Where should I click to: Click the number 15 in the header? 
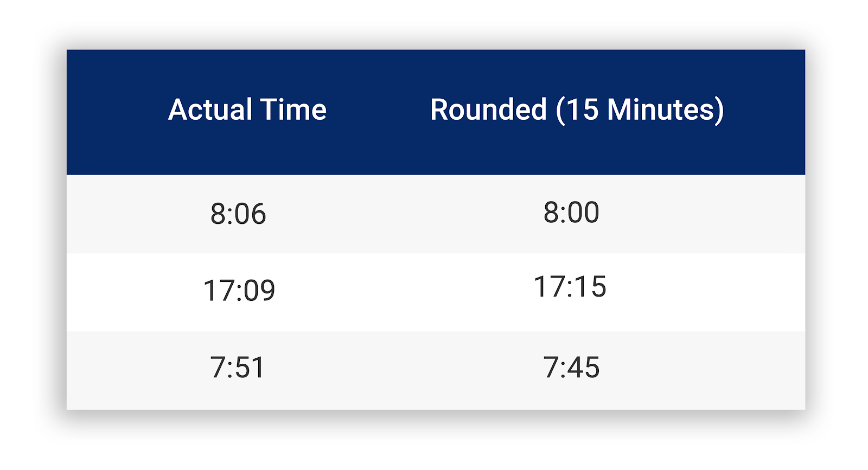pyautogui.click(x=583, y=110)
